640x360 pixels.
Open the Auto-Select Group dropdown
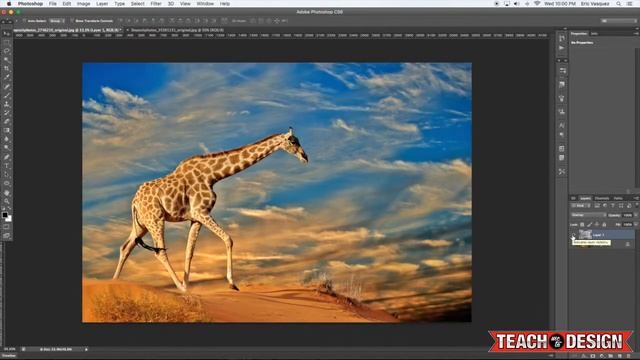(x=57, y=20)
